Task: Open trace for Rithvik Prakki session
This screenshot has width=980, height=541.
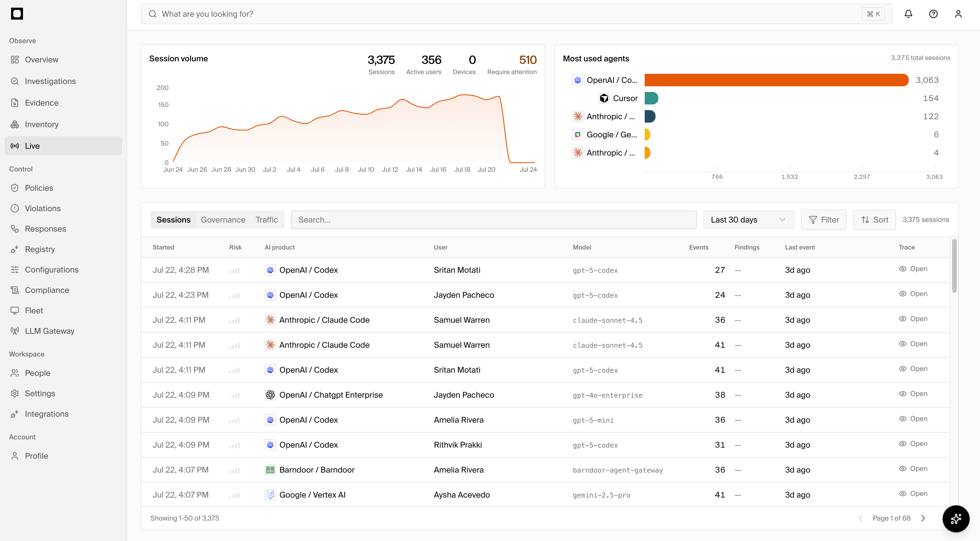Action: pyautogui.click(x=913, y=444)
